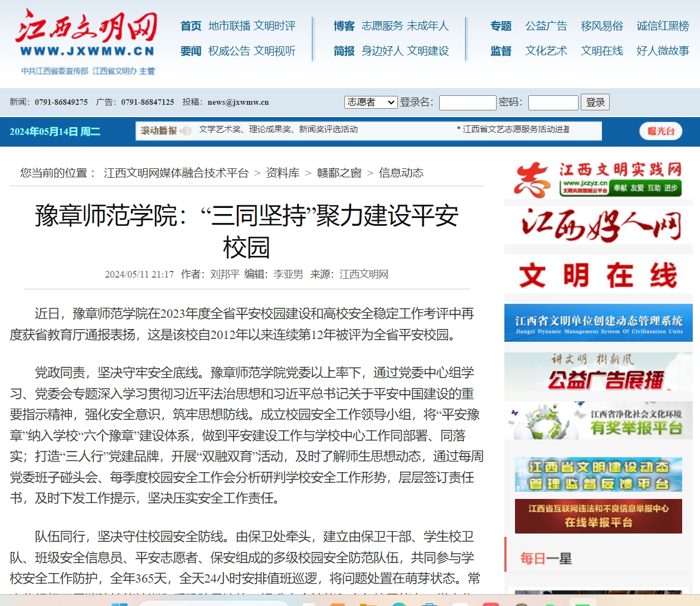Open 江西文明实践网 banner

tap(599, 179)
